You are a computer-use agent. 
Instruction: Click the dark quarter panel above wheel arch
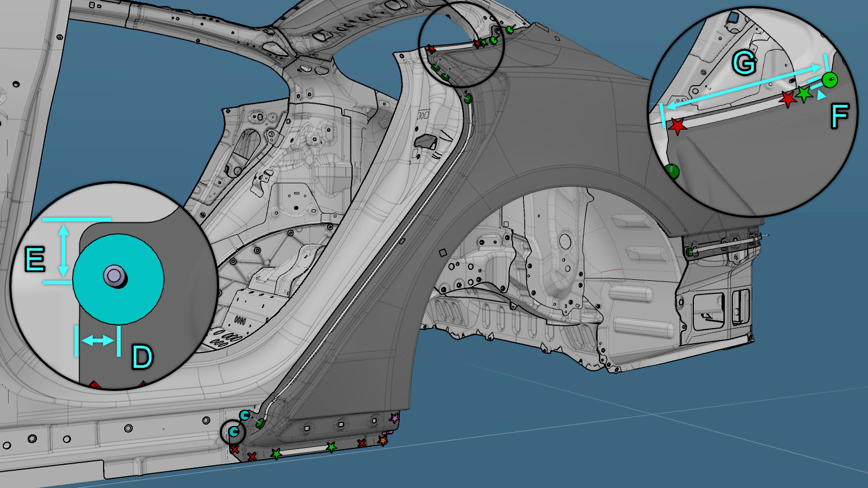pos(570,136)
